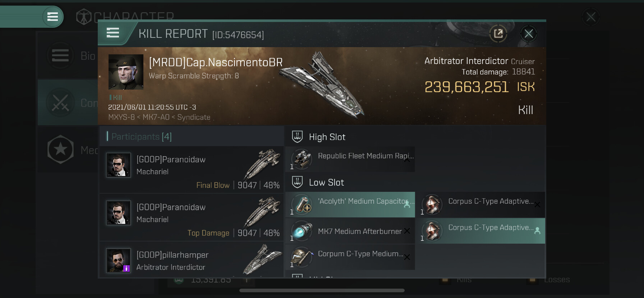Click the MXYS-8 system location link

tap(121, 117)
